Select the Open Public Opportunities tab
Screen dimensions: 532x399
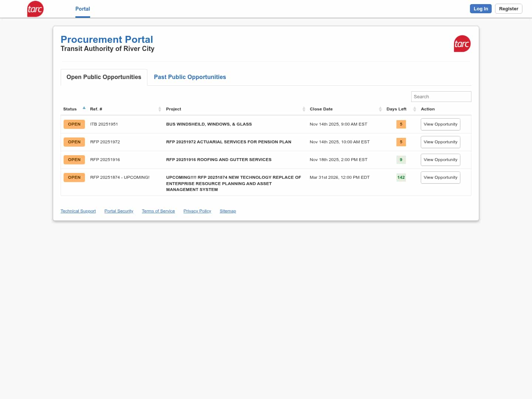[104, 77]
